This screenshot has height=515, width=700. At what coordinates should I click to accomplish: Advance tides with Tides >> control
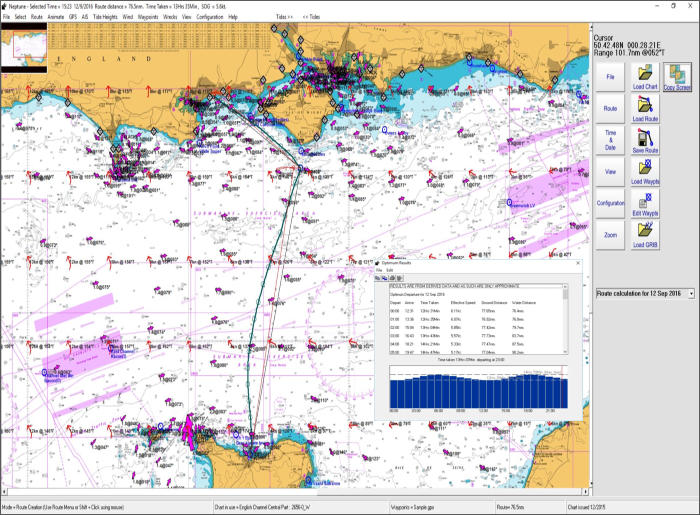[284, 17]
